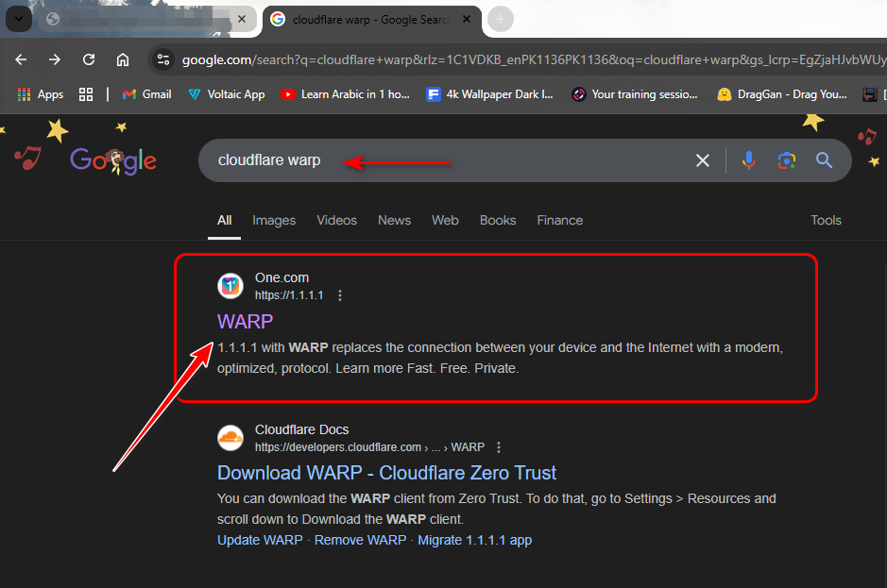The image size is (887, 588).
Task: Start voice search with microphone icon
Action: (748, 160)
